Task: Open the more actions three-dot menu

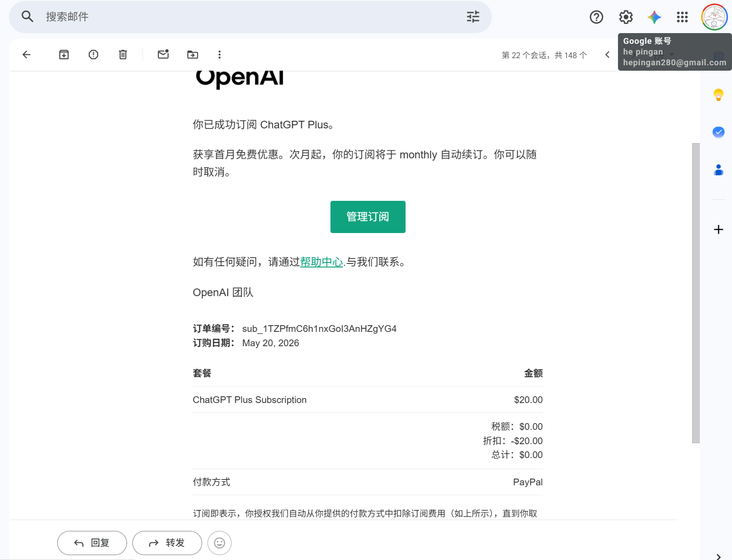Action: click(x=220, y=55)
